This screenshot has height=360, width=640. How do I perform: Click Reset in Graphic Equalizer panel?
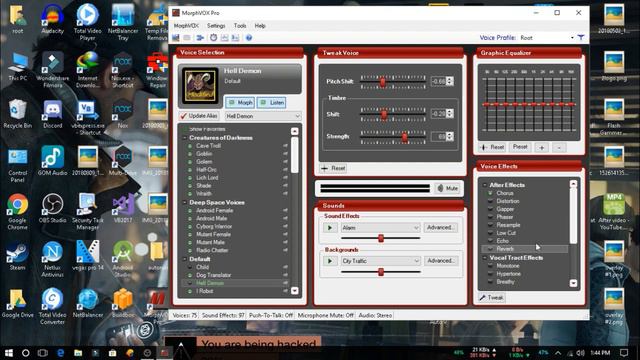pyautogui.click(x=492, y=147)
